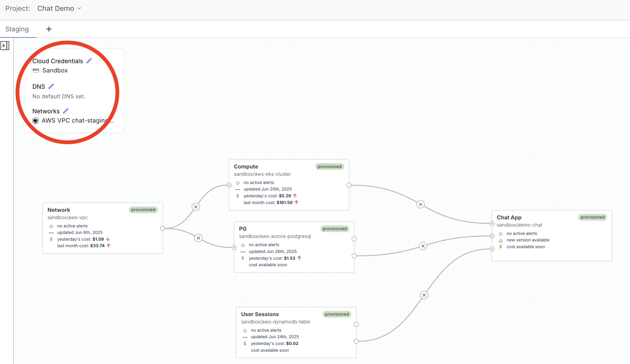Remove the Network to Compute connection

click(x=196, y=207)
